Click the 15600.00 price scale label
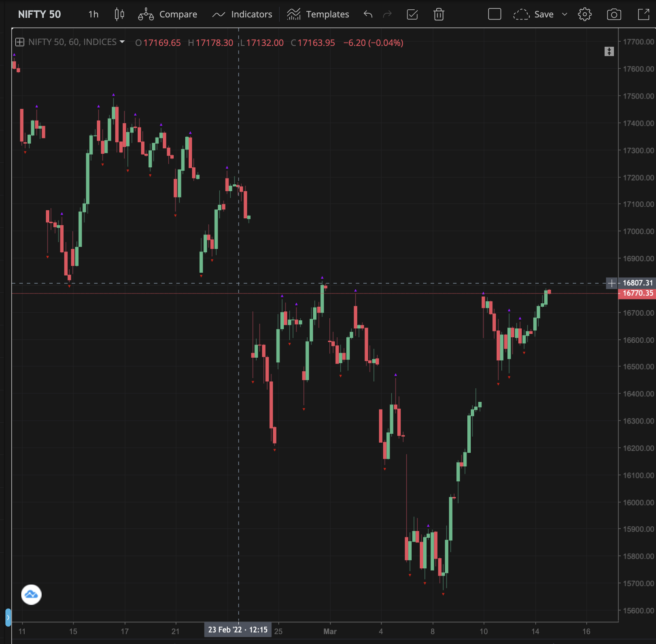 coord(638,611)
